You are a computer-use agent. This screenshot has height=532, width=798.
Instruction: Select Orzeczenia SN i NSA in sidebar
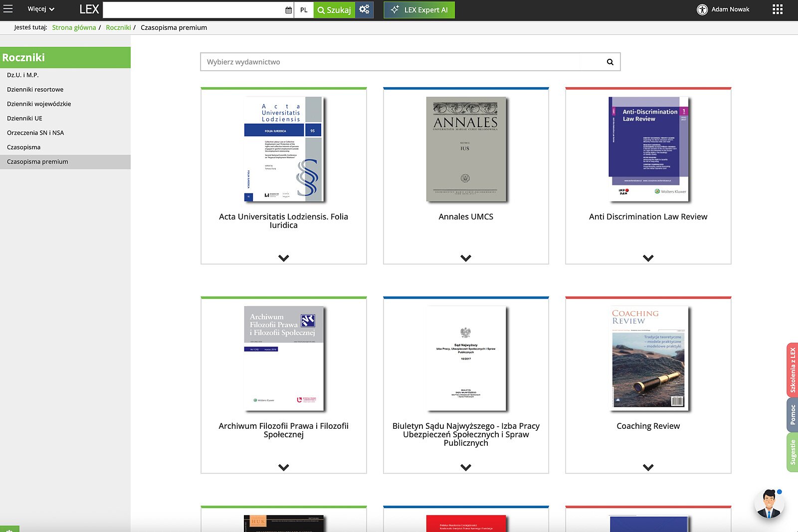tap(35, 133)
